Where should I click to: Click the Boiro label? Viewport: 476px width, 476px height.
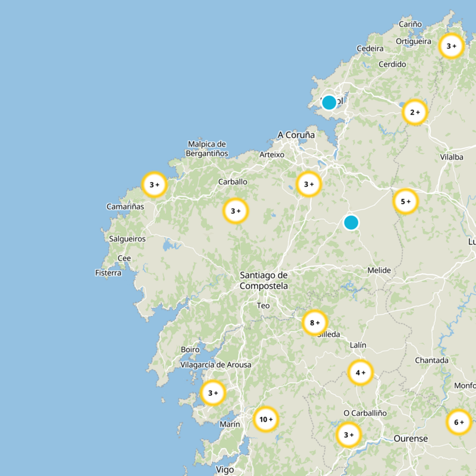coord(190,350)
